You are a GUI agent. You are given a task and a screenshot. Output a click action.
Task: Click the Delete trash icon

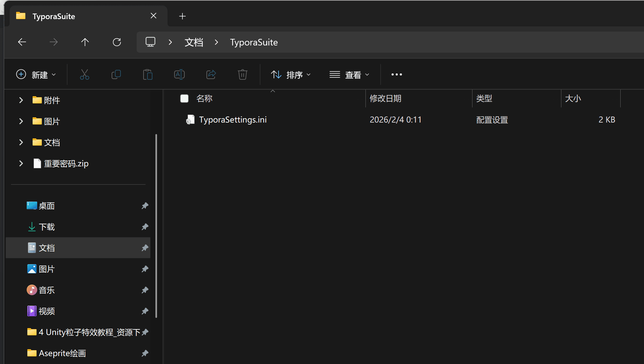click(x=243, y=75)
